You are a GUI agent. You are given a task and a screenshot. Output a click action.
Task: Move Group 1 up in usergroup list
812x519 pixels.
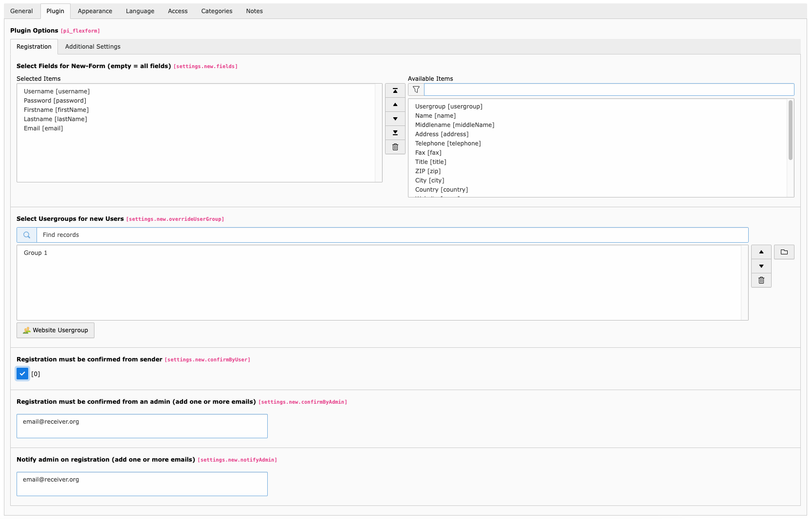[x=761, y=252]
